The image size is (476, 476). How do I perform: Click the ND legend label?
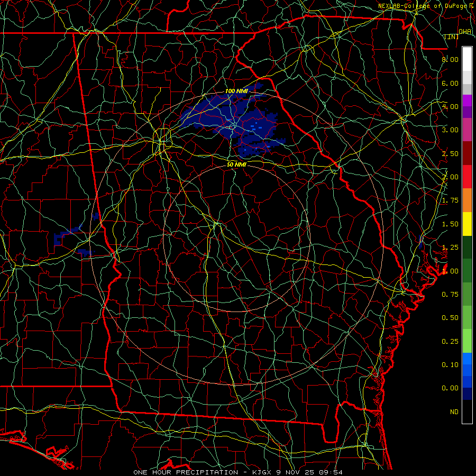pyautogui.click(x=454, y=412)
